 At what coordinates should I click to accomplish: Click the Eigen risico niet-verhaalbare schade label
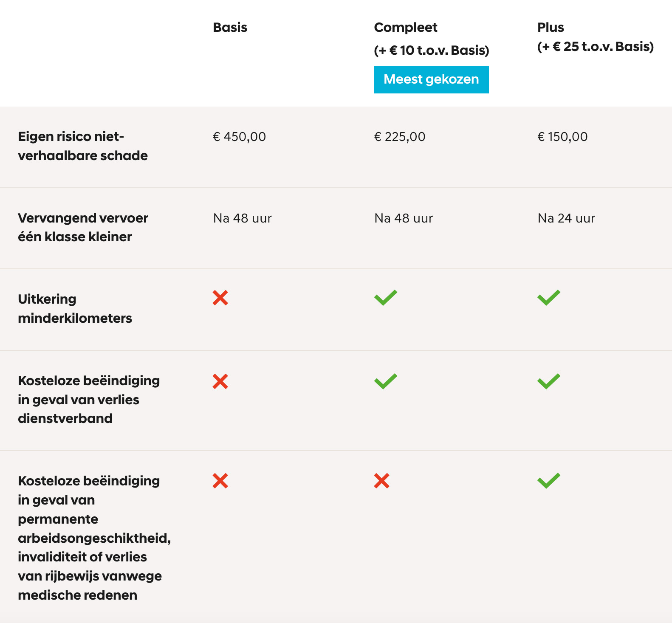(83, 146)
